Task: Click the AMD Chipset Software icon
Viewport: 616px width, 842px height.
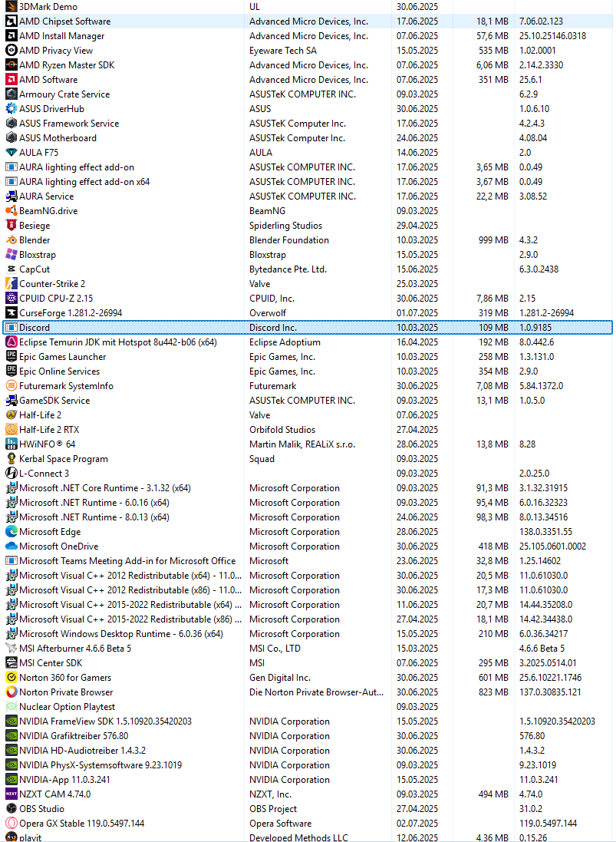Action: click(x=12, y=21)
